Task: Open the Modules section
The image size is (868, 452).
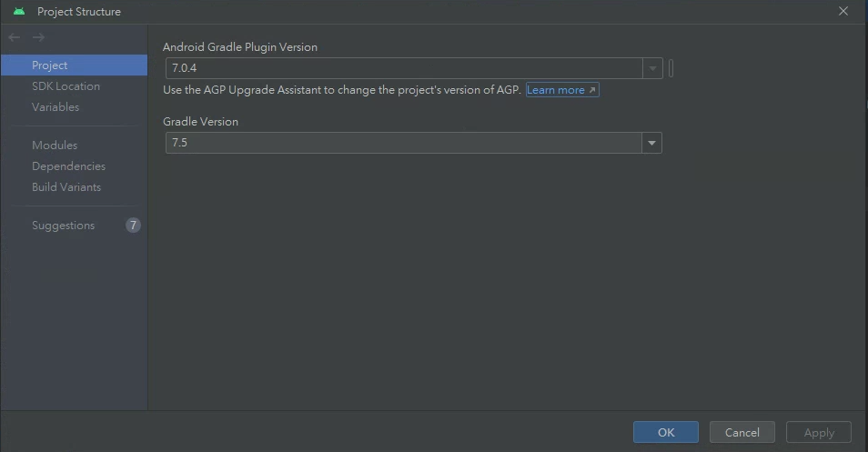Action: coord(55,146)
